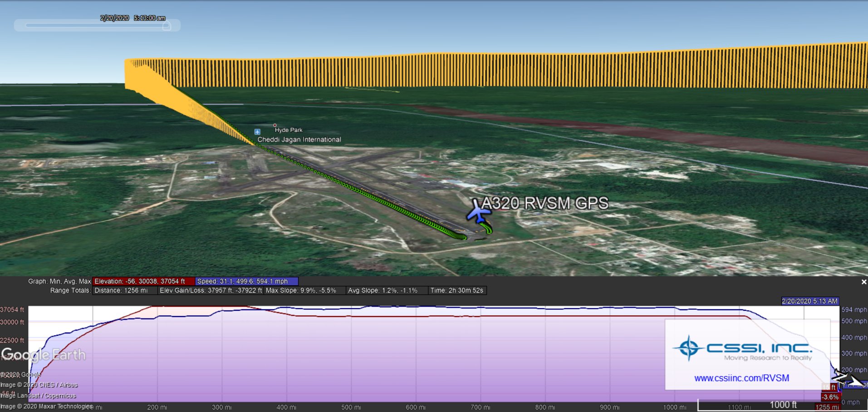
Task: Select the Hyde Park place label
Action: pos(289,130)
